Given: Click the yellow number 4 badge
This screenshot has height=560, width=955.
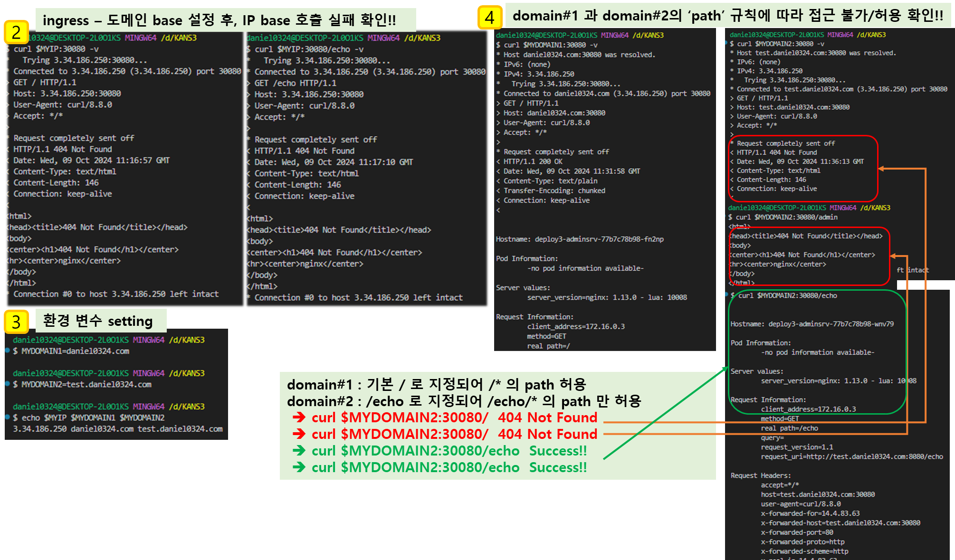Looking at the screenshot, I should (x=490, y=18).
